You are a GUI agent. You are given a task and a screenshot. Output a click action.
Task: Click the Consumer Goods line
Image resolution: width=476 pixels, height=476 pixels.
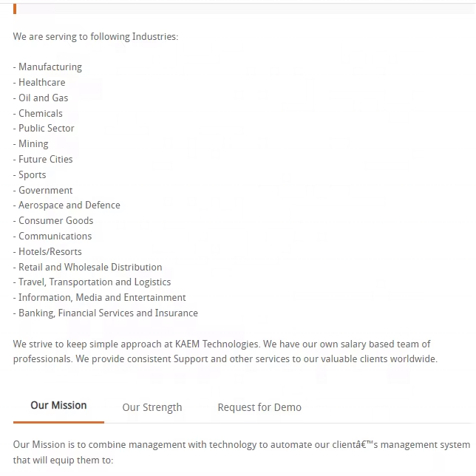(x=55, y=221)
